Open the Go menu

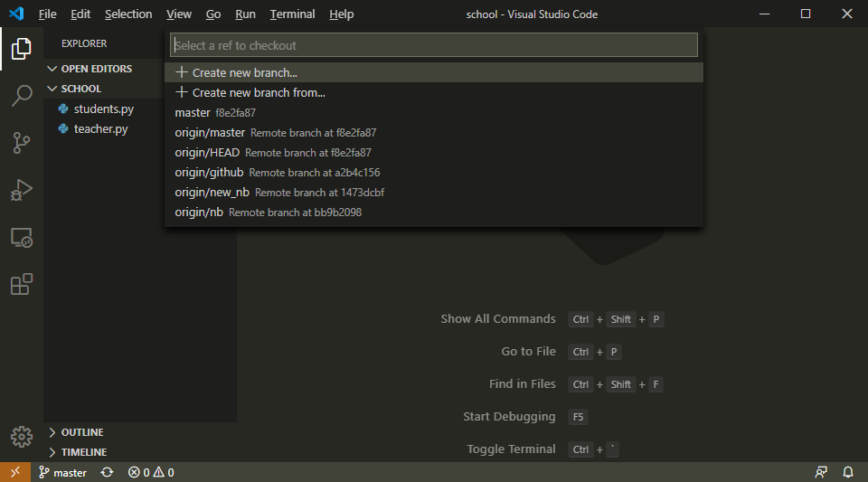point(213,14)
